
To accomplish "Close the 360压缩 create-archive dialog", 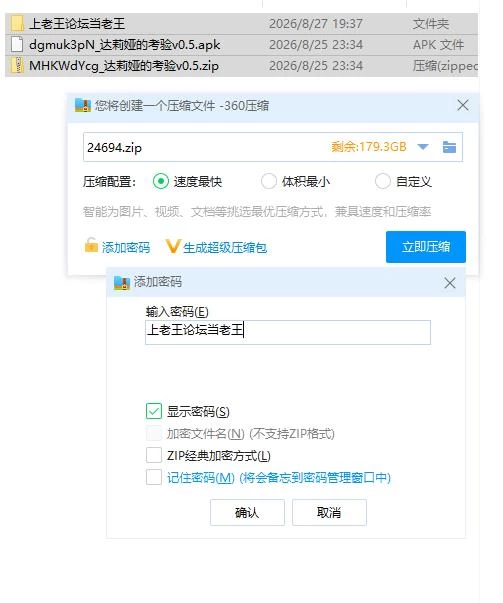I will point(463,105).
